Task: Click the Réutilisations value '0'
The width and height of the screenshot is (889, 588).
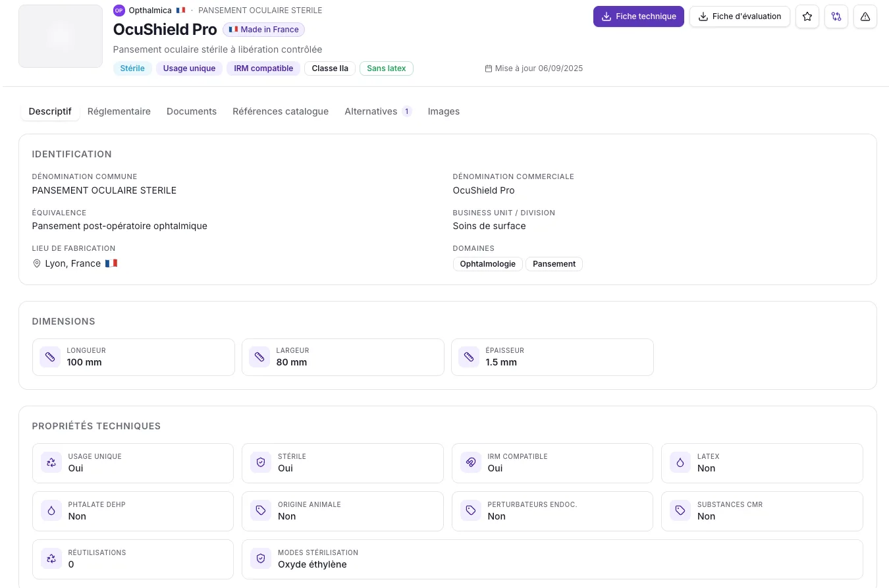Action: coord(71,564)
